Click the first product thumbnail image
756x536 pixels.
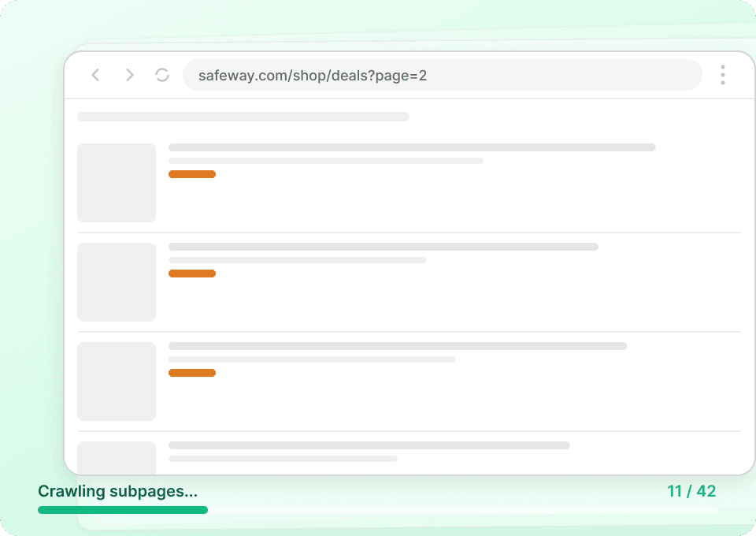coord(116,182)
